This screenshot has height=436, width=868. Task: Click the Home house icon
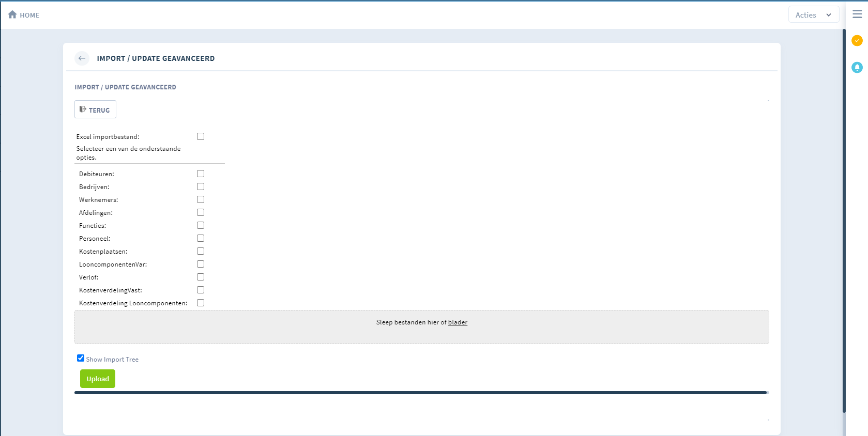tap(12, 14)
